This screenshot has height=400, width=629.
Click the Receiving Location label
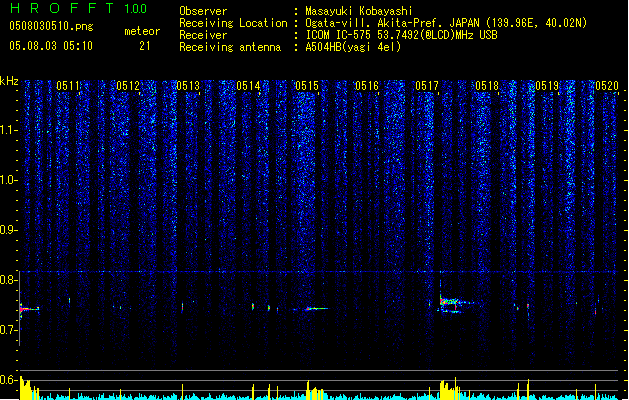(233, 23)
